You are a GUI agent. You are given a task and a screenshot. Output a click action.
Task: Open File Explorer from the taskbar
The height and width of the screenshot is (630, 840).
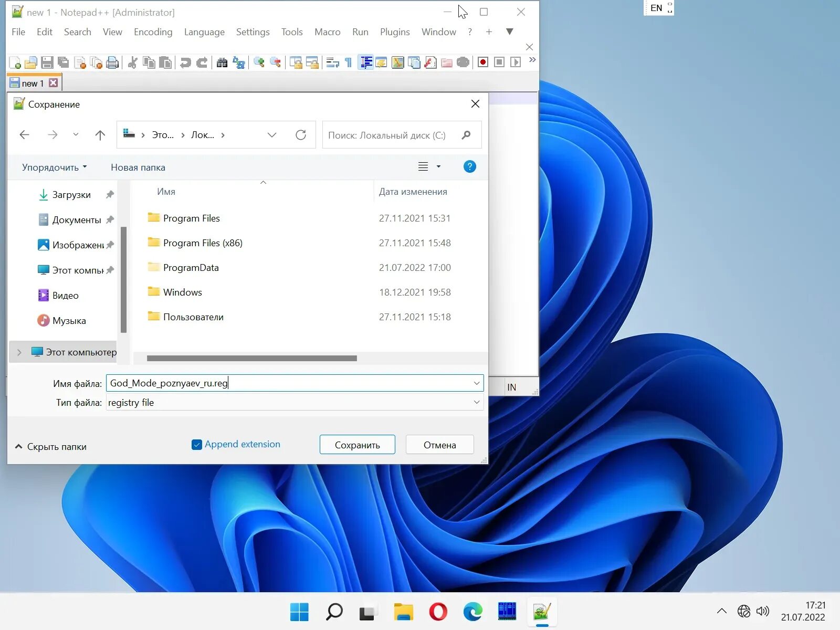click(403, 612)
